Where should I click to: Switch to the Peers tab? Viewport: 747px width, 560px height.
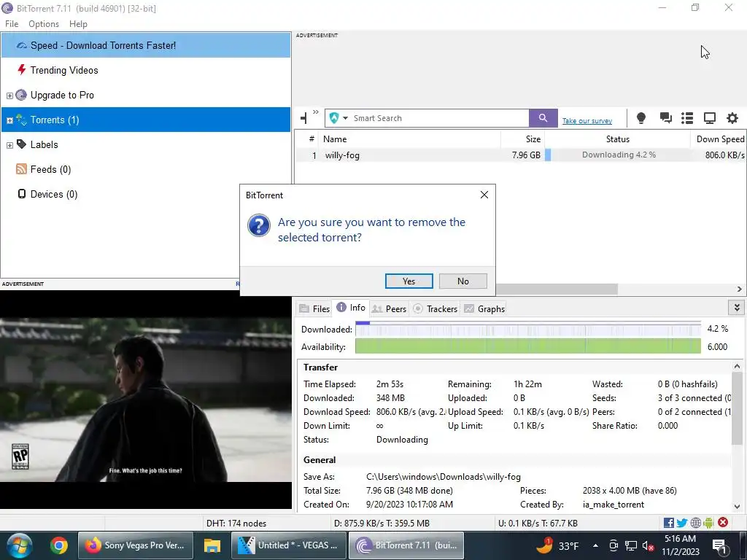(389, 308)
